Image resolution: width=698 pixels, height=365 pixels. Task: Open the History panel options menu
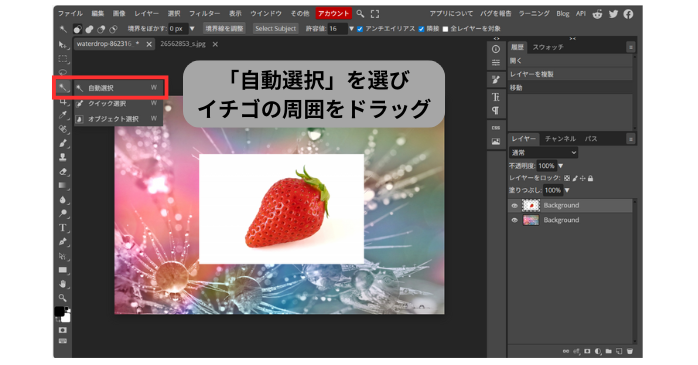pos(630,47)
